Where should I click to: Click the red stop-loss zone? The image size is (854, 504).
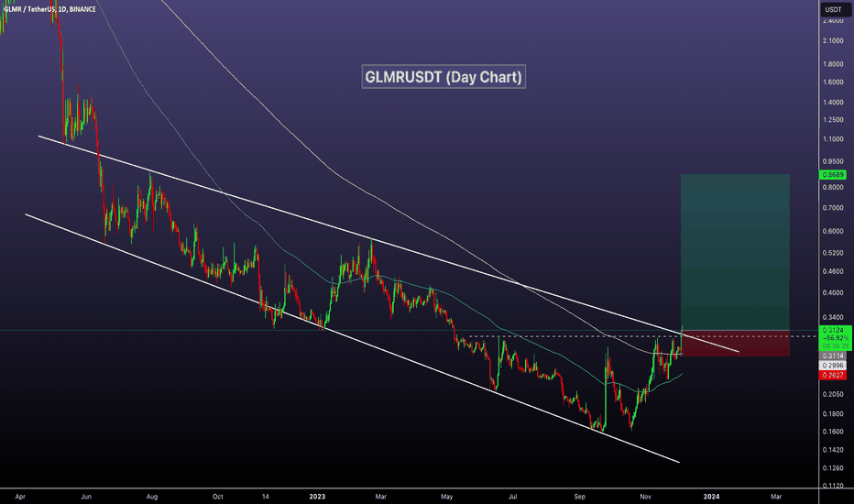point(735,344)
